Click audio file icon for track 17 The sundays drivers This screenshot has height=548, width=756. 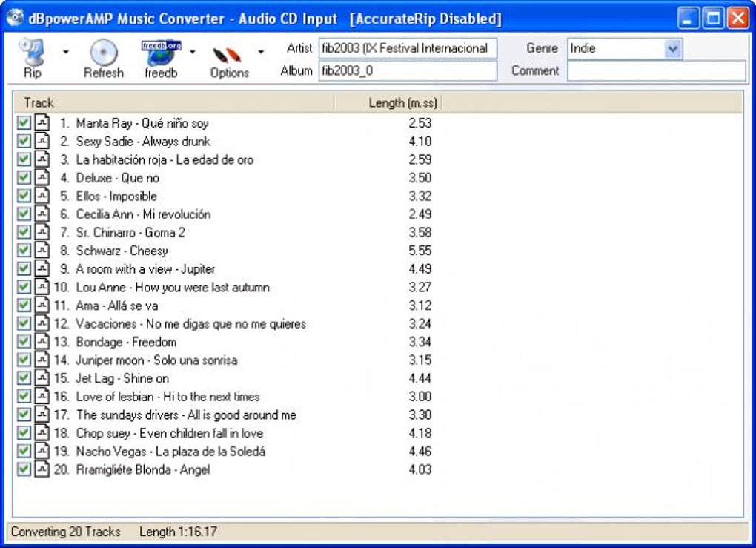[42, 415]
